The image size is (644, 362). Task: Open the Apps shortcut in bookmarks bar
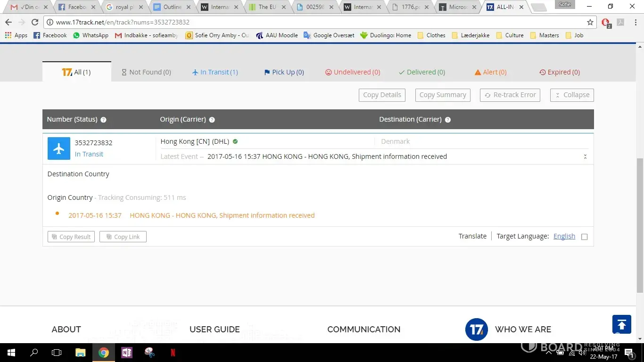pos(16,35)
